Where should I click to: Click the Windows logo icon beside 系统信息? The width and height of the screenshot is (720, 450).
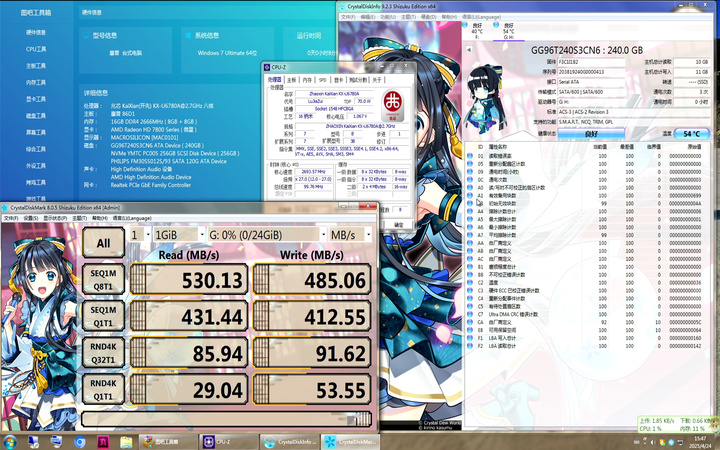pyautogui.click(x=188, y=35)
